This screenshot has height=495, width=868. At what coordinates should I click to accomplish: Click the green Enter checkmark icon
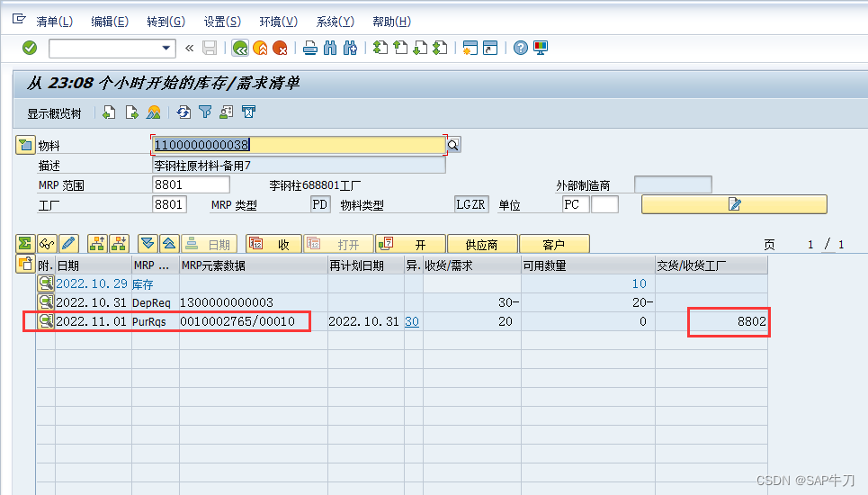(x=30, y=49)
